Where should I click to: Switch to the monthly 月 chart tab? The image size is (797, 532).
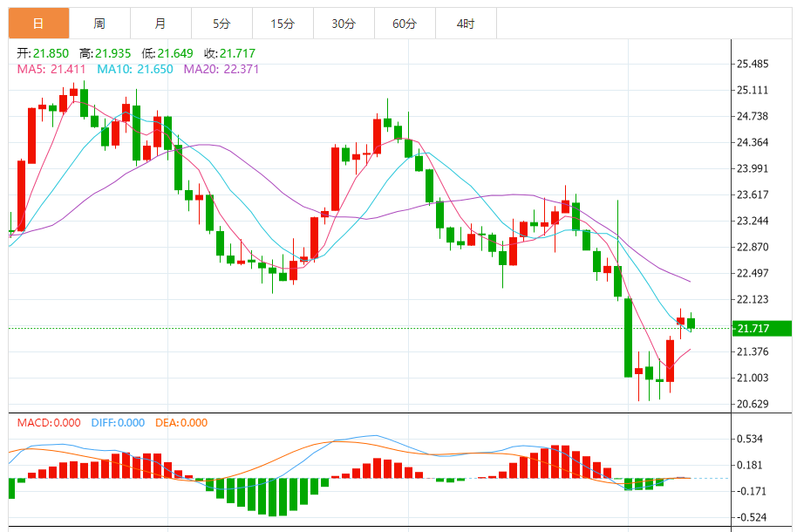pos(160,24)
